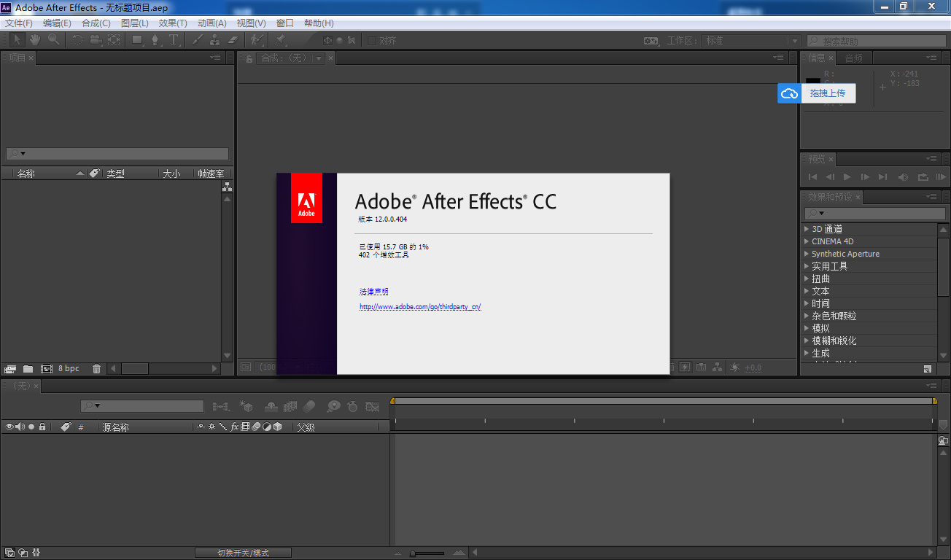Click the interpret footage icon in Project panel

(10, 369)
